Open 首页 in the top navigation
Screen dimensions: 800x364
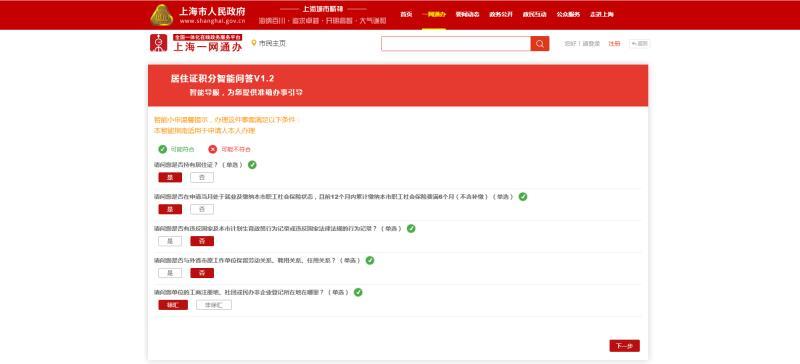coord(406,14)
